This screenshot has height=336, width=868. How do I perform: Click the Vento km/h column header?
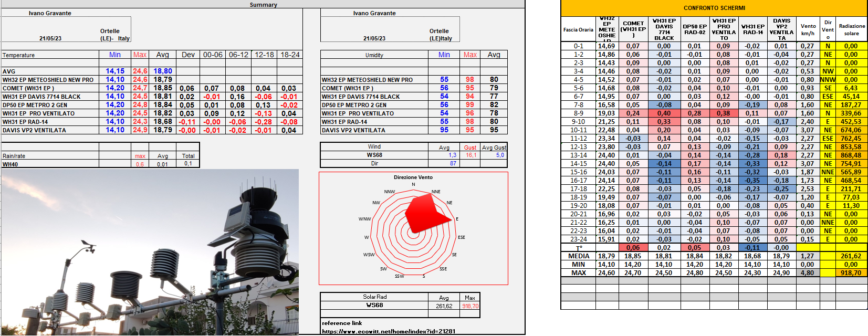tap(808, 30)
